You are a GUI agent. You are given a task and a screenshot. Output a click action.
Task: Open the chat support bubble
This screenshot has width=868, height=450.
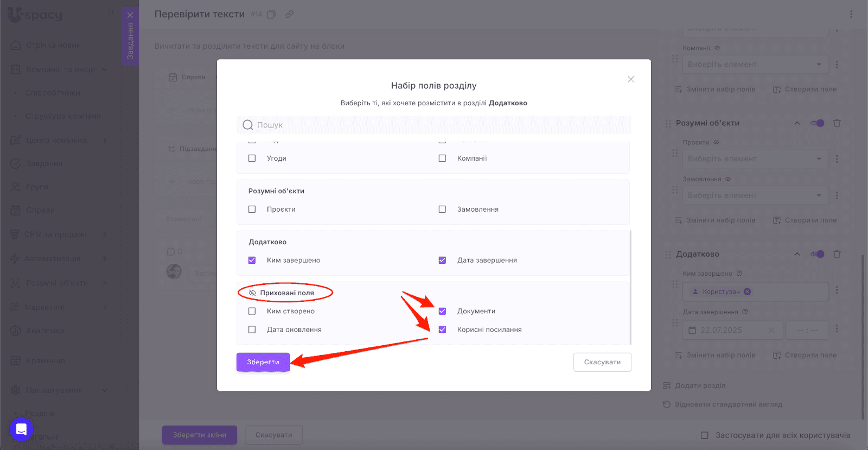(21, 429)
